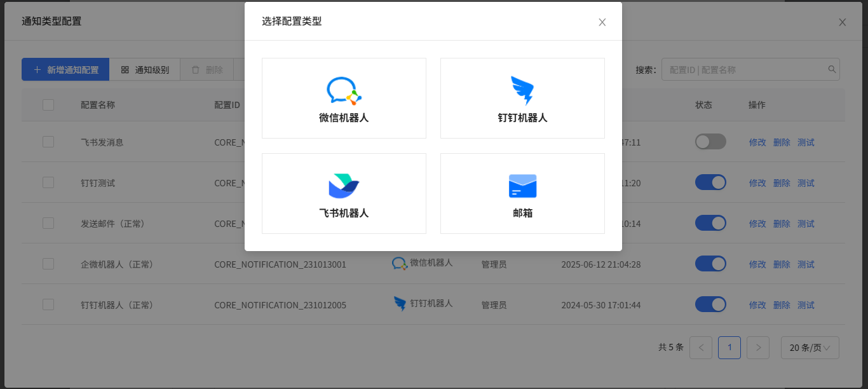The width and height of the screenshot is (868, 389).
Task: Select the DingTalk robot icon in dialog
Action: 522,91
